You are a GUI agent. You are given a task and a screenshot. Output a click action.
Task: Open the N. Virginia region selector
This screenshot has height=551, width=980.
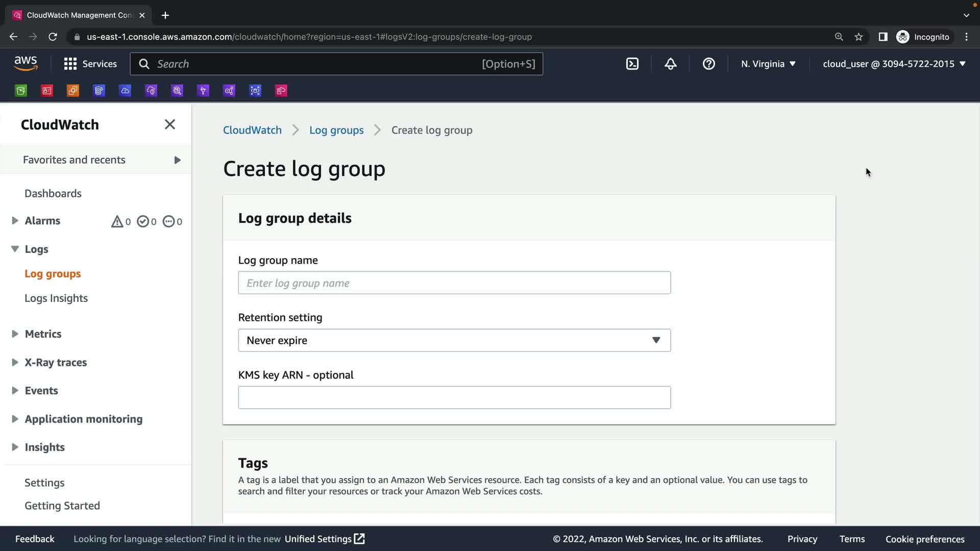click(x=768, y=64)
